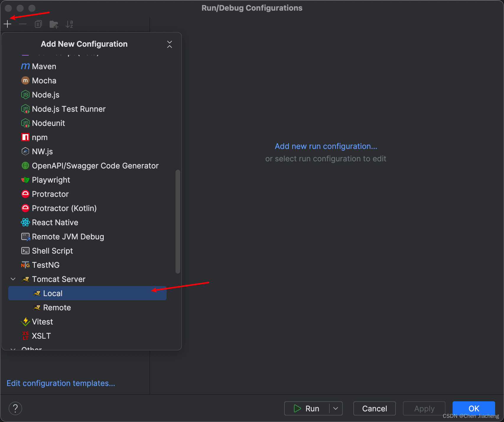Image resolution: width=504 pixels, height=422 pixels.
Task: Select the TestNG entry
Action: click(87, 265)
